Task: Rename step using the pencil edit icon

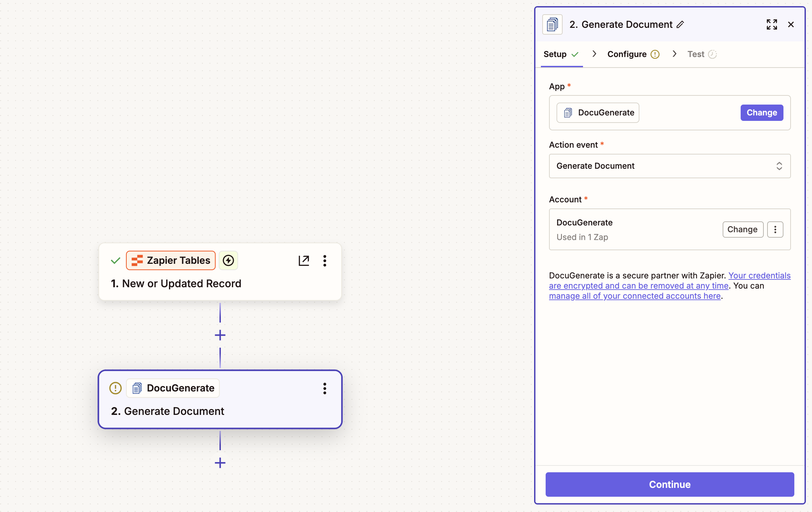Action: tap(680, 24)
